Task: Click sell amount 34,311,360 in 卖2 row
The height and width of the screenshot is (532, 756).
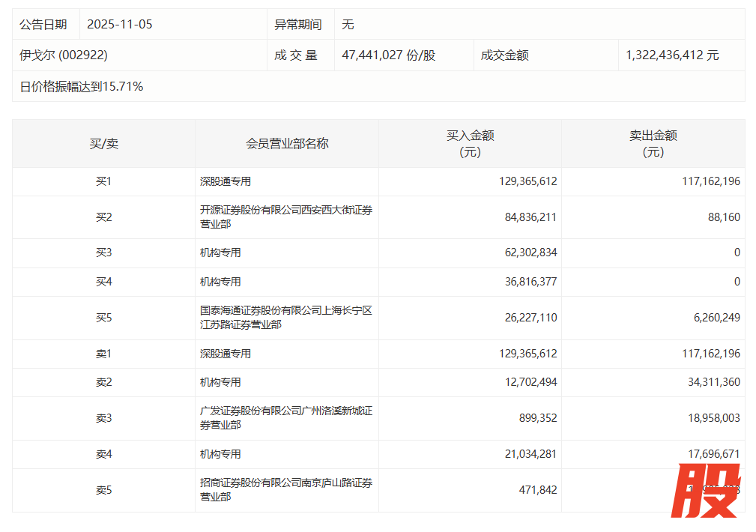Action: point(710,382)
